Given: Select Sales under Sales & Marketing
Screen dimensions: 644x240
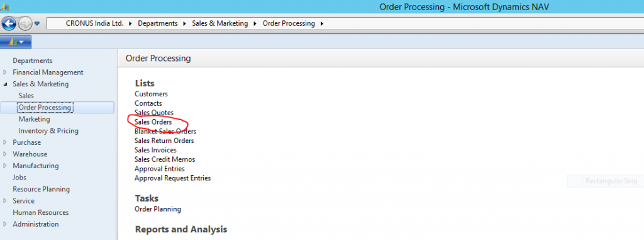Looking at the screenshot, I should 26,96.
